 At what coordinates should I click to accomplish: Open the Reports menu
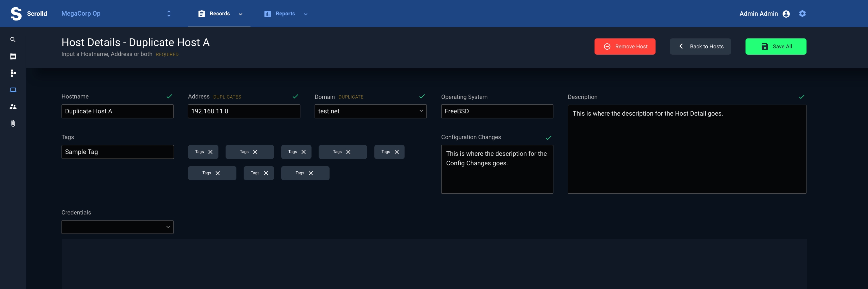click(285, 14)
